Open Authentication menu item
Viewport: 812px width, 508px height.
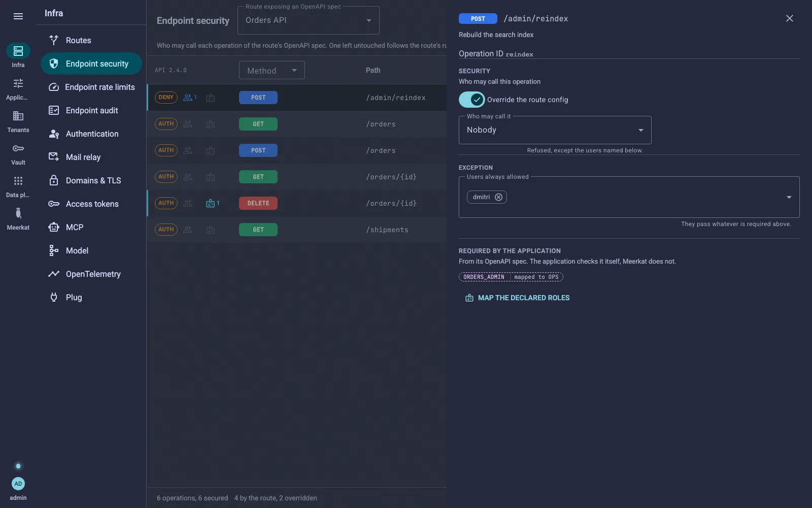click(91, 134)
